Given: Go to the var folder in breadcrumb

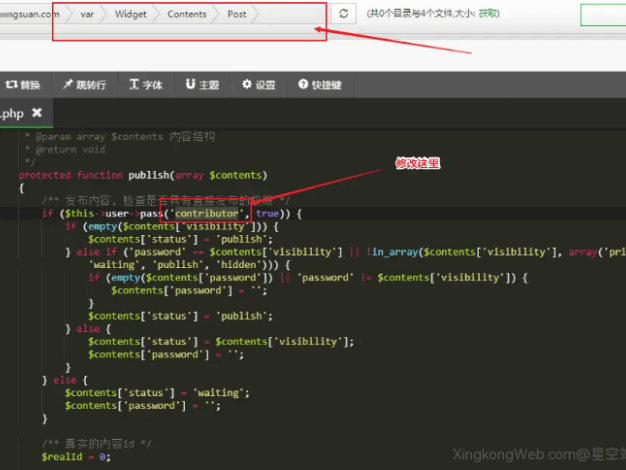Looking at the screenshot, I should click(88, 14).
